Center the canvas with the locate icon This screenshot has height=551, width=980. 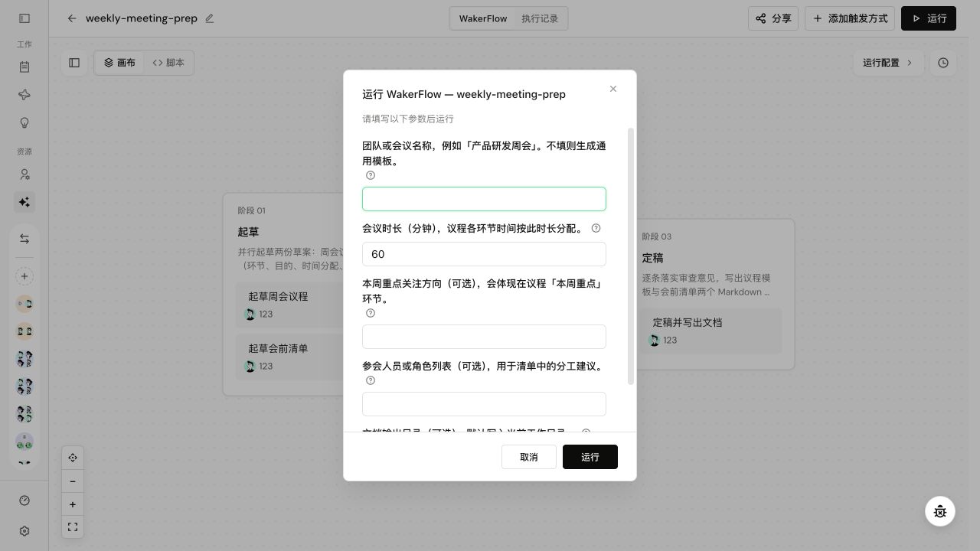pos(73,458)
